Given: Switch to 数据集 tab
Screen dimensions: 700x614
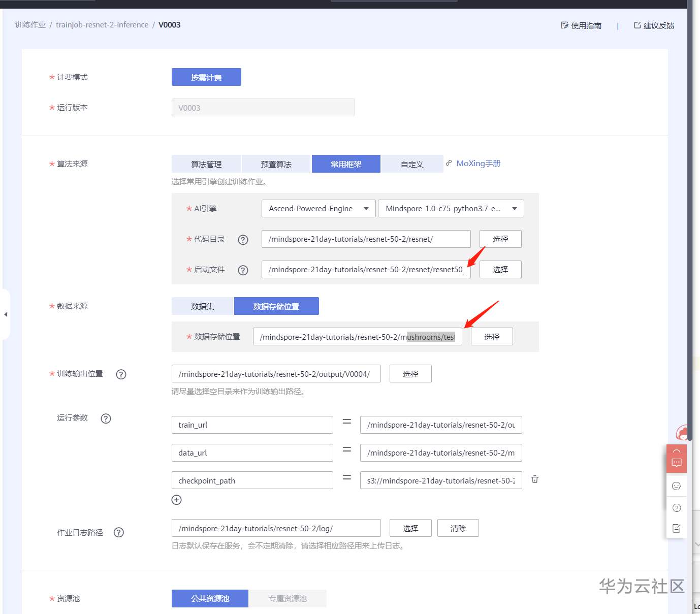Looking at the screenshot, I should coord(202,306).
